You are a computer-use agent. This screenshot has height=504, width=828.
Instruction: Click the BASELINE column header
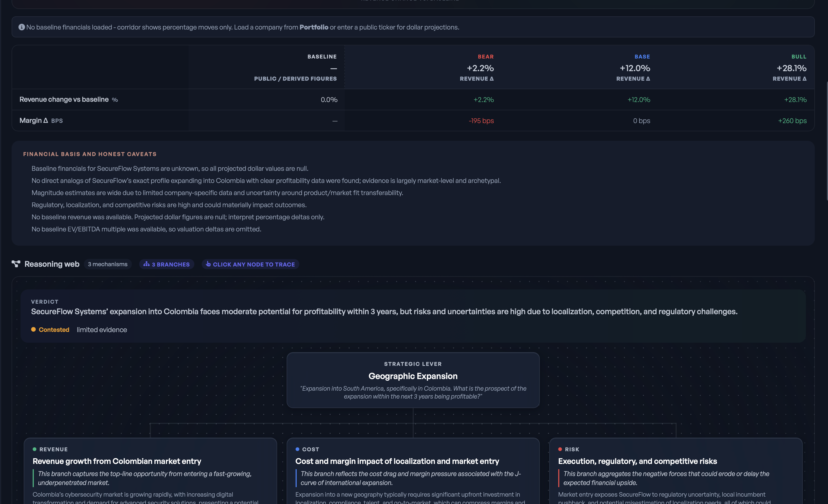click(x=322, y=57)
